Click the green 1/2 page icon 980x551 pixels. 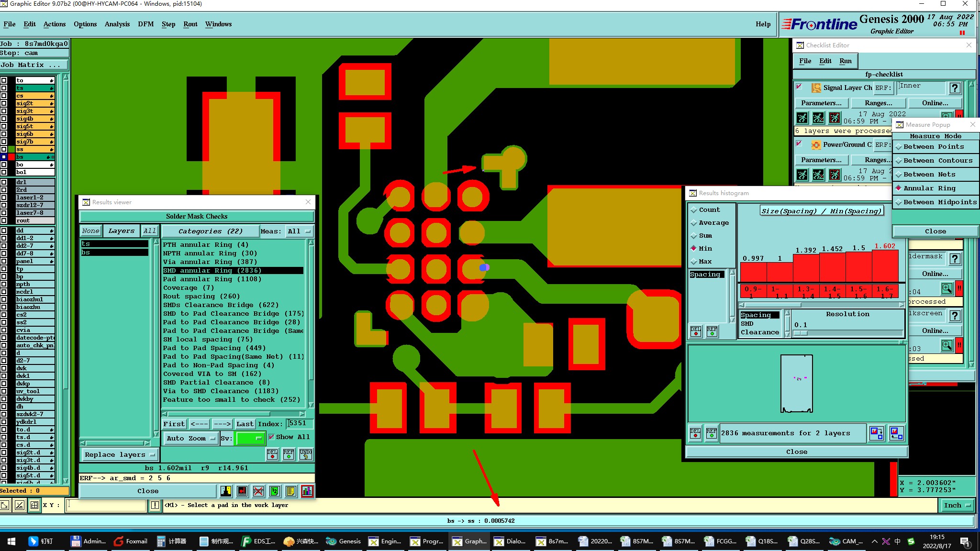tap(274, 491)
